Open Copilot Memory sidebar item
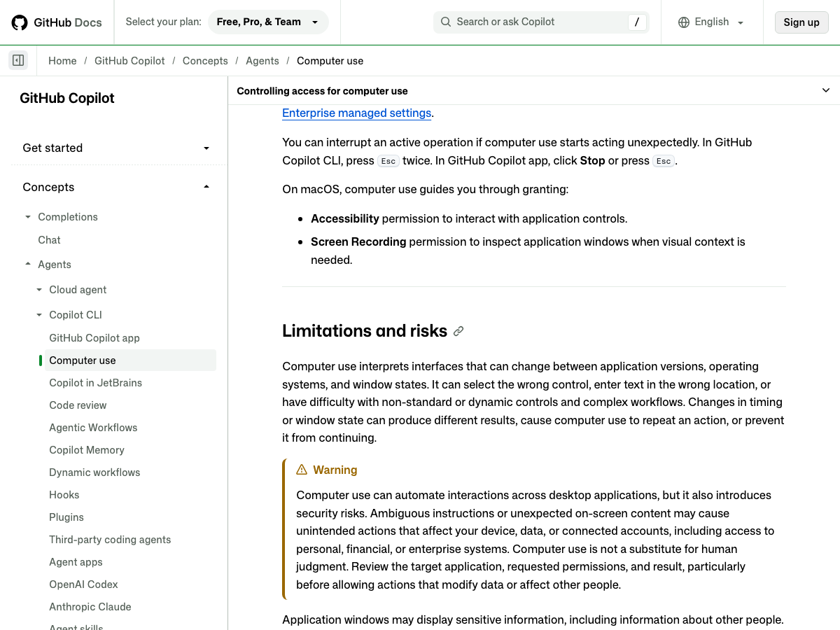 (x=87, y=450)
